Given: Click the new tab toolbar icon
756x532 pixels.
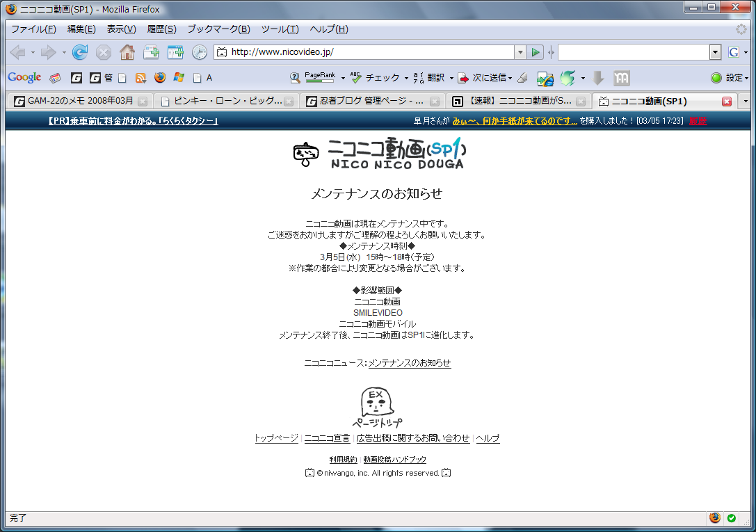Looking at the screenshot, I should [152, 52].
